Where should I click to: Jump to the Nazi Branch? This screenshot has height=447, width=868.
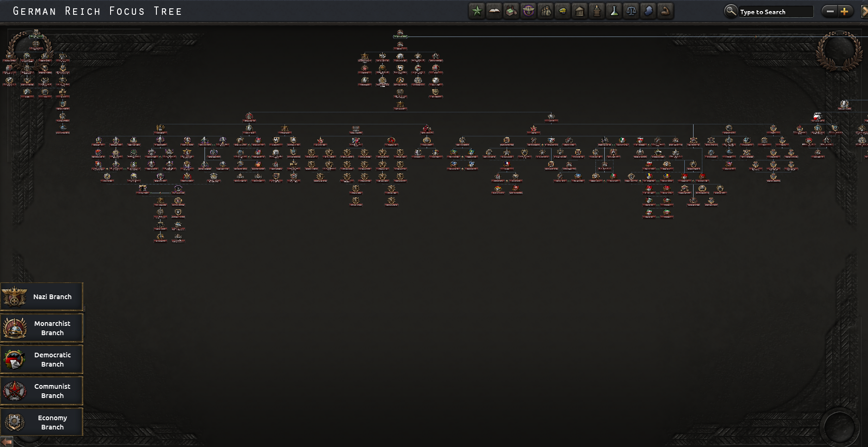point(42,297)
